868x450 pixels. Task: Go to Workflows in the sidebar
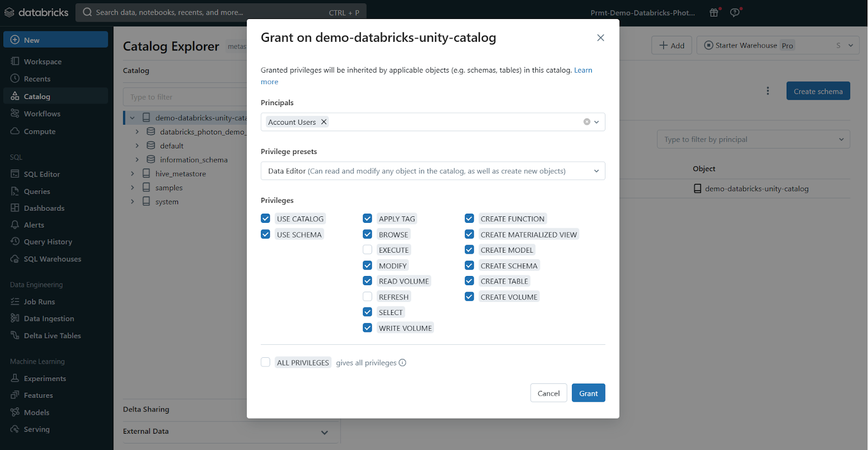point(56,113)
